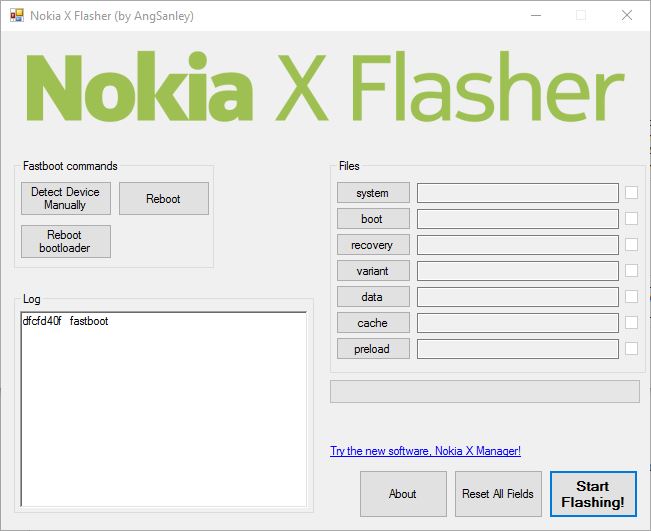Screen dimensions: 651x531
Task: Enable the cache partition checkbox
Action: tap(631, 323)
